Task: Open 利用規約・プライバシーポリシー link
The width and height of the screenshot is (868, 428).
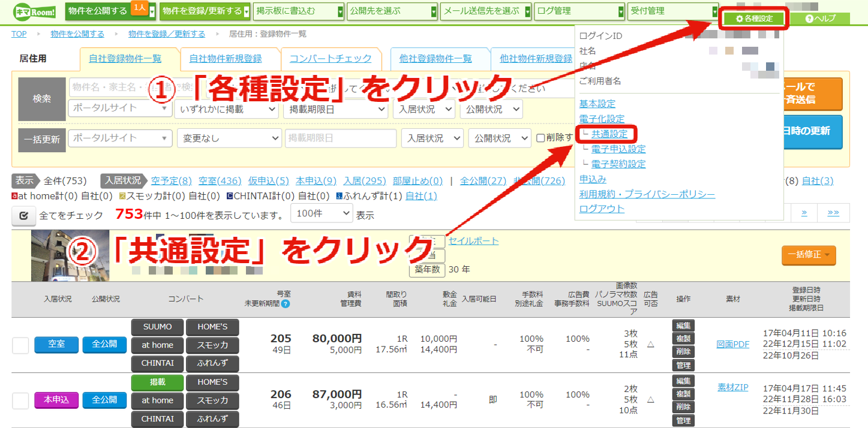Action: click(647, 194)
